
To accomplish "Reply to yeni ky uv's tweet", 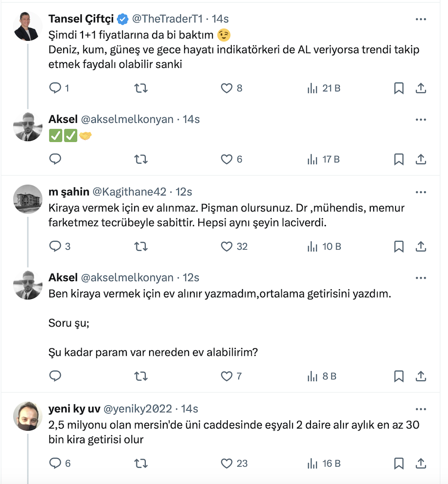I will pyautogui.click(x=55, y=463).
